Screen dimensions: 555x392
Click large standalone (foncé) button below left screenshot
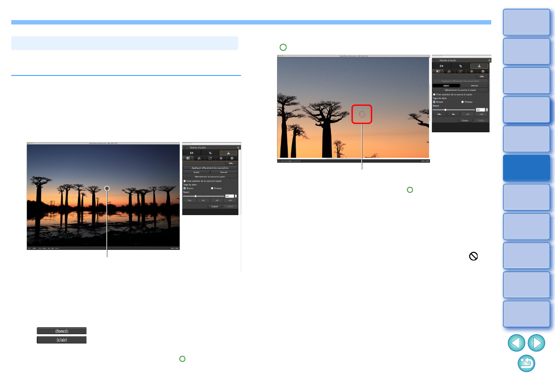62,331
